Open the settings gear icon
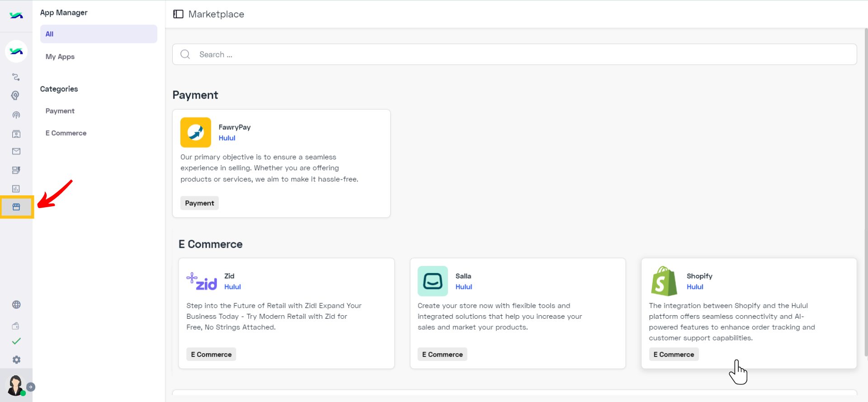This screenshot has height=402, width=868. click(16, 359)
